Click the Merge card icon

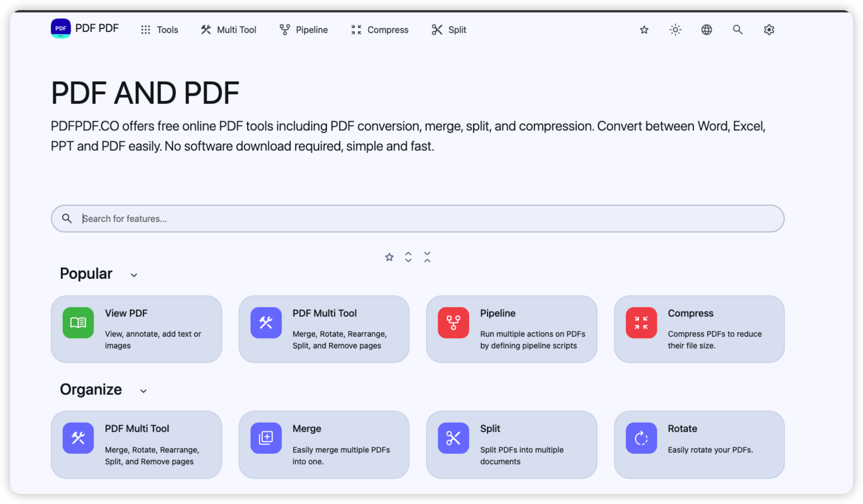266,438
